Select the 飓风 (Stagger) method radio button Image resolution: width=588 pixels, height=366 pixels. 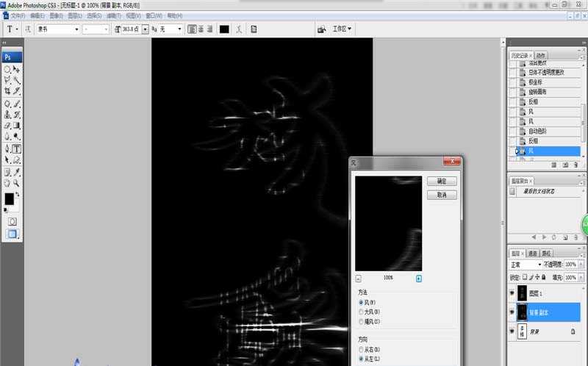click(360, 321)
